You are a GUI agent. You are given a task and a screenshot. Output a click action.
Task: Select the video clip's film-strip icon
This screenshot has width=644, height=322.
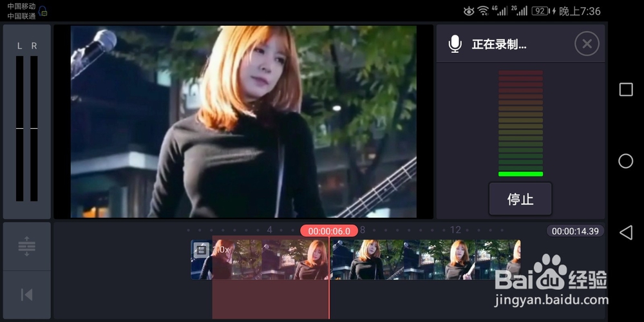[x=201, y=250]
